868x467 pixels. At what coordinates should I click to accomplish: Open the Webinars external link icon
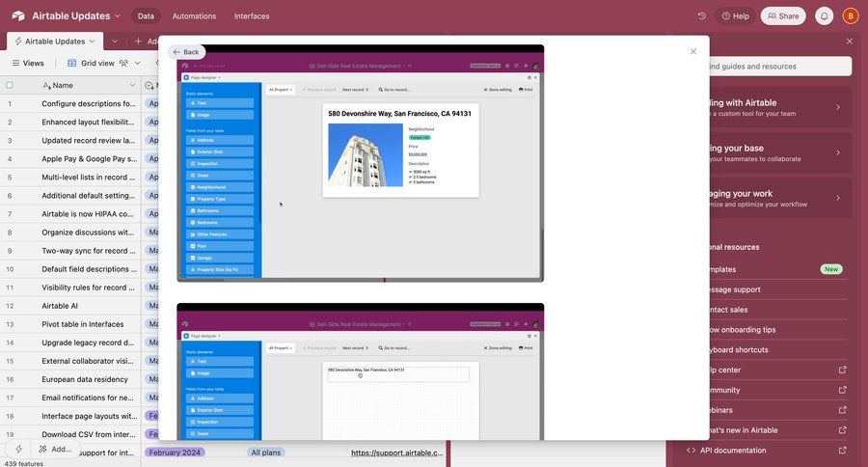coord(843,410)
